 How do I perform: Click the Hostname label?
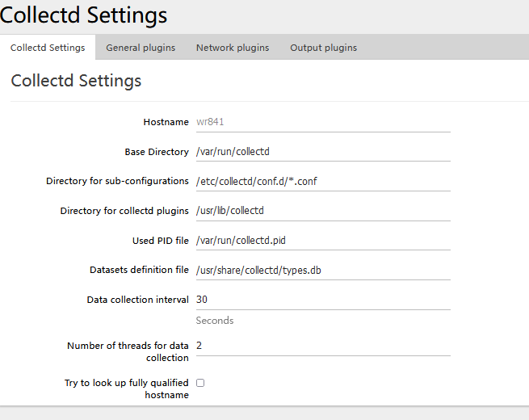point(166,122)
